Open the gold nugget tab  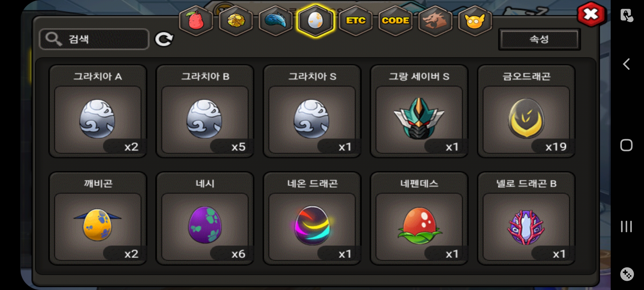(x=236, y=21)
